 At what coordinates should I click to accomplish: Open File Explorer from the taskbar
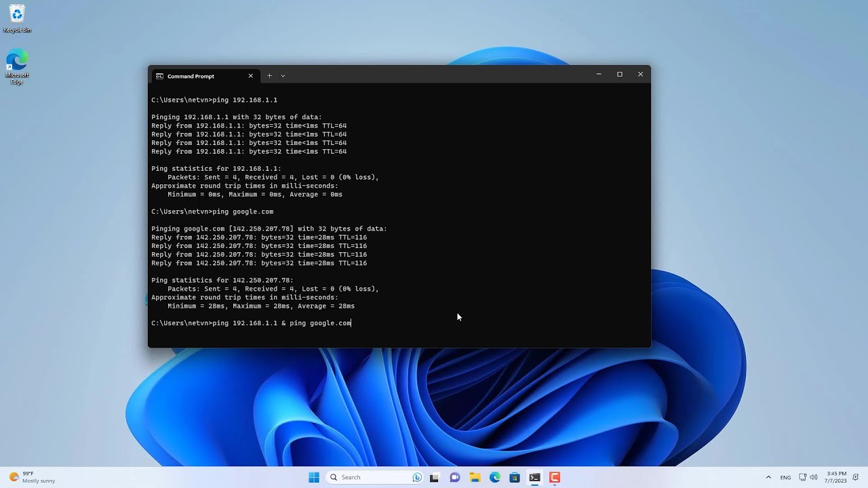(x=475, y=477)
